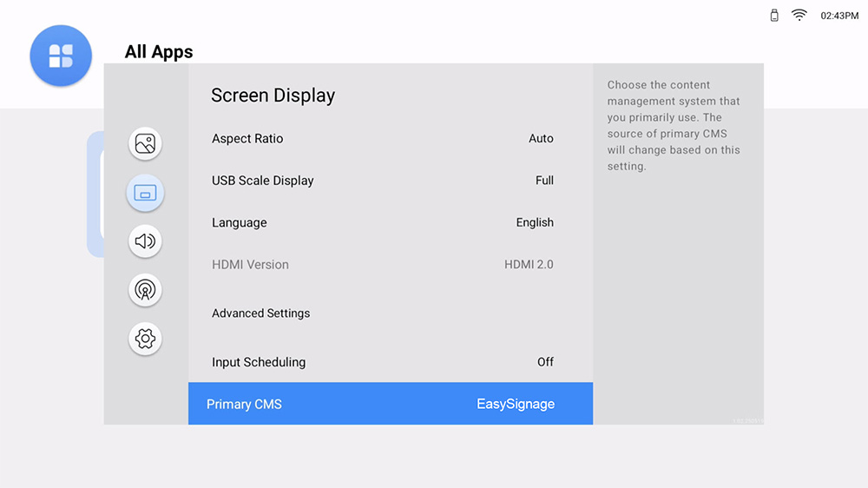The height and width of the screenshot is (488, 868).
Task: Change USB Scale Display Full value
Action: coord(544,181)
